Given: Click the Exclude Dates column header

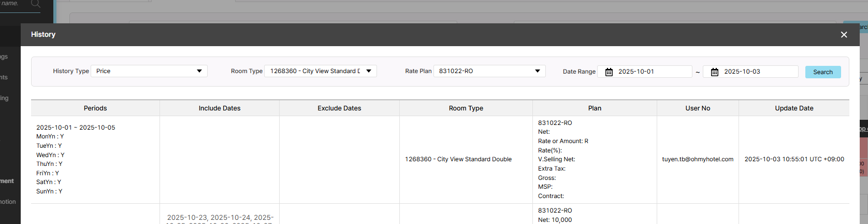Looking at the screenshot, I should (339, 108).
